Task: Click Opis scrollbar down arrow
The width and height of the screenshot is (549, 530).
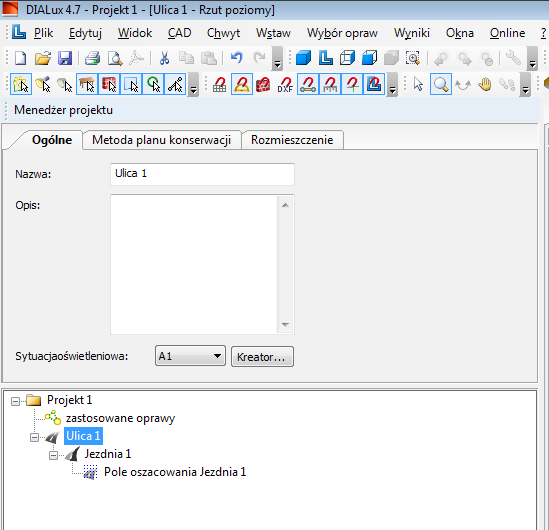Action: (285, 325)
